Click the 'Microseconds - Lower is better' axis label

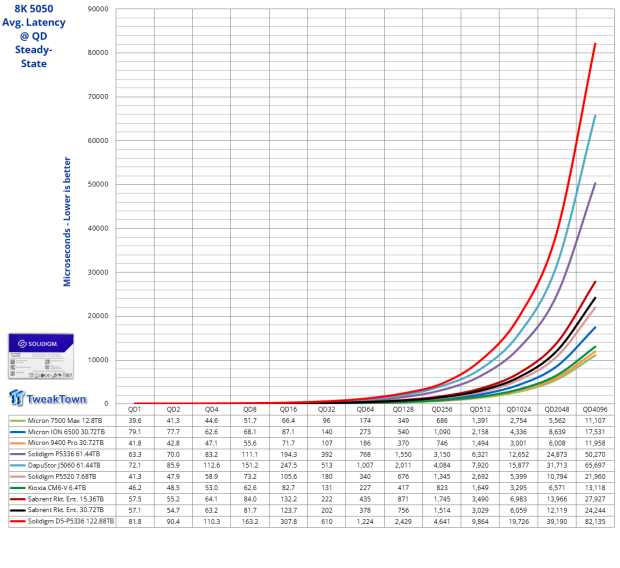click(x=67, y=222)
